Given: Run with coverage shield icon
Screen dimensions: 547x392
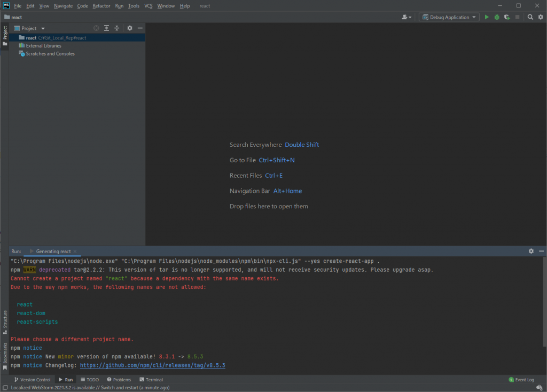Looking at the screenshot, I should point(507,17).
